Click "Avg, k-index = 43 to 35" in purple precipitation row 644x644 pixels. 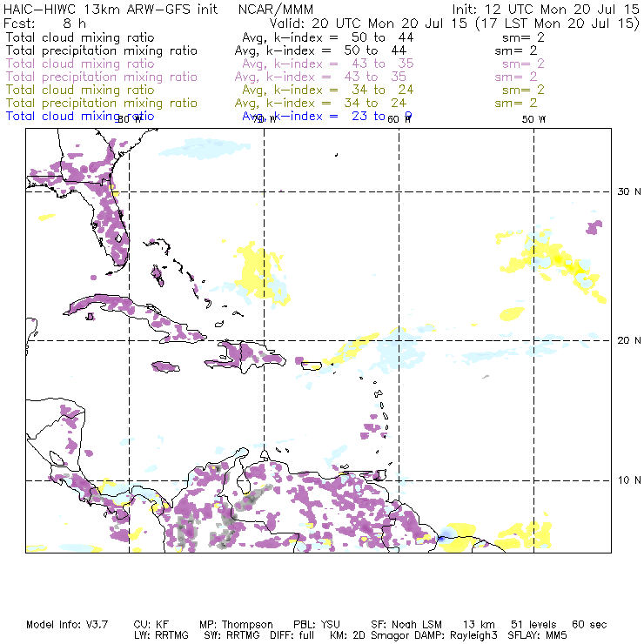coord(320,77)
